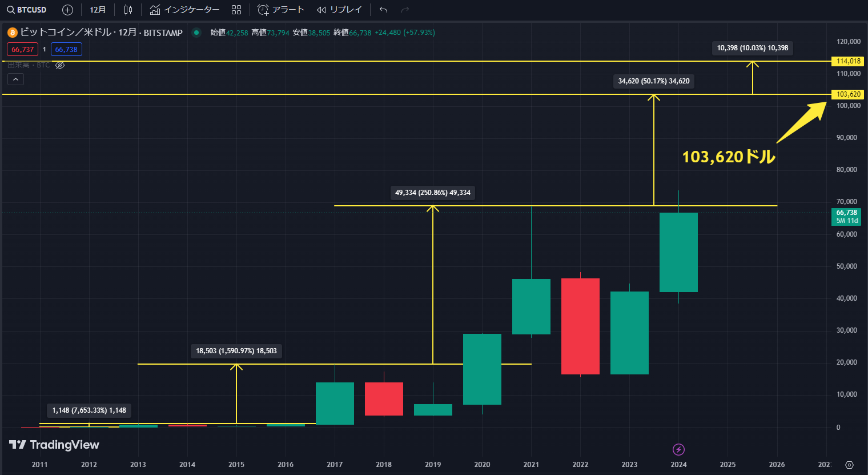Create an alert with アラート button
Image resolution: width=868 pixels, height=475 pixels.
281,10
